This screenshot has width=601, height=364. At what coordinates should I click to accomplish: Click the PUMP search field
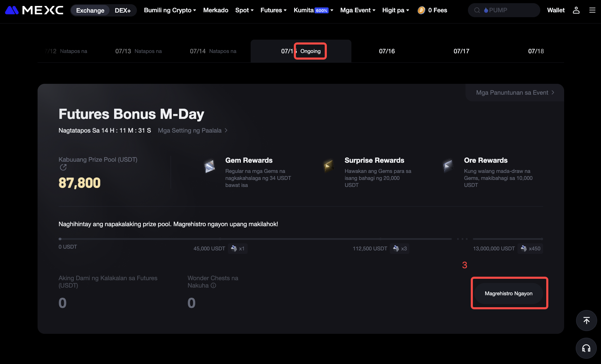pos(504,10)
